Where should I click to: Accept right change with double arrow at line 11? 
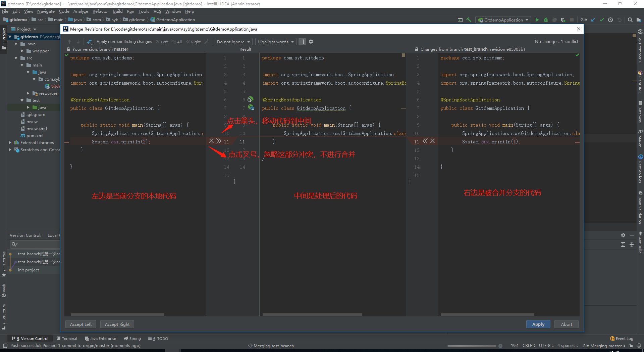pos(425,141)
